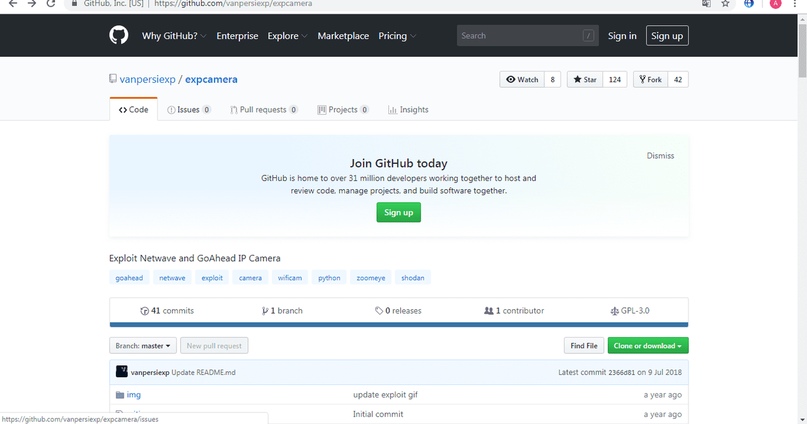Expand Clone or download options

pyautogui.click(x=648, y=345)
